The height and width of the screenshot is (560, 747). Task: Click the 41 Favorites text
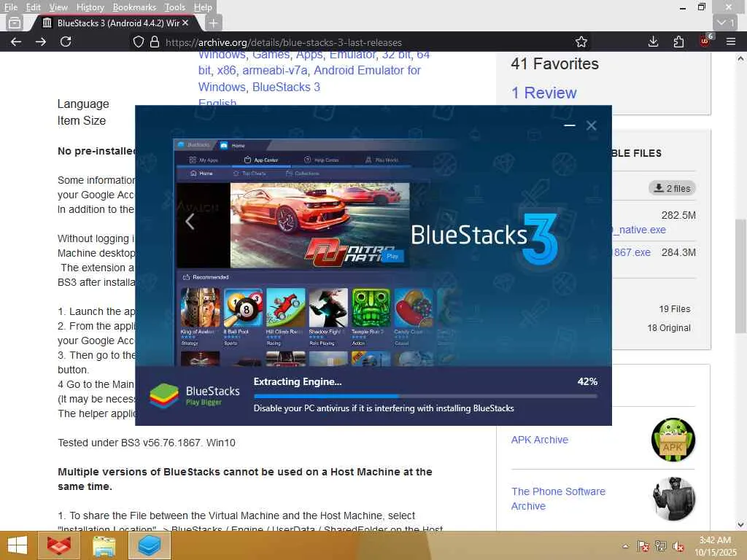click(x=554, y=64)
